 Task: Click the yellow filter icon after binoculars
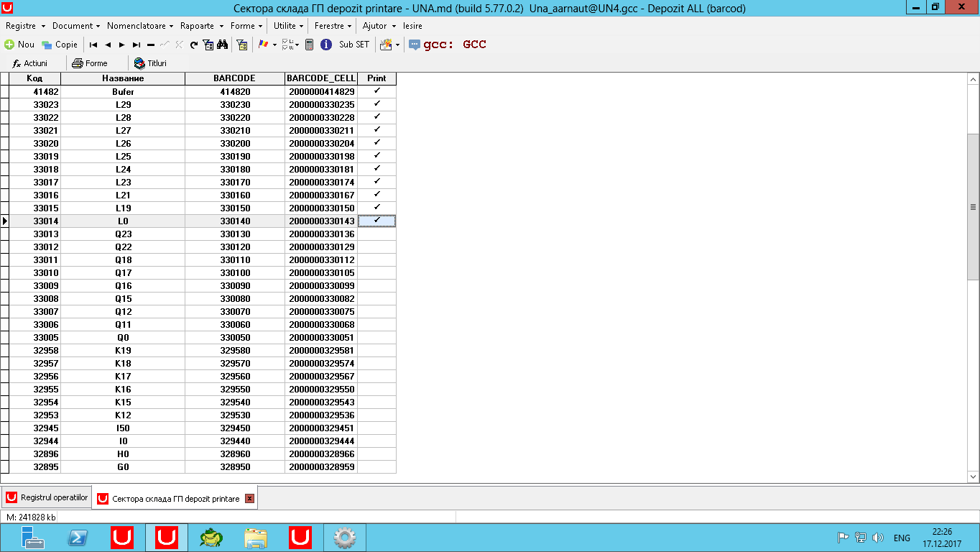243,45
